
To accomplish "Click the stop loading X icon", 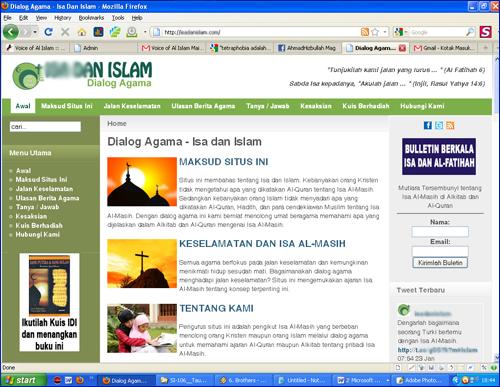I will pos(65,32).
